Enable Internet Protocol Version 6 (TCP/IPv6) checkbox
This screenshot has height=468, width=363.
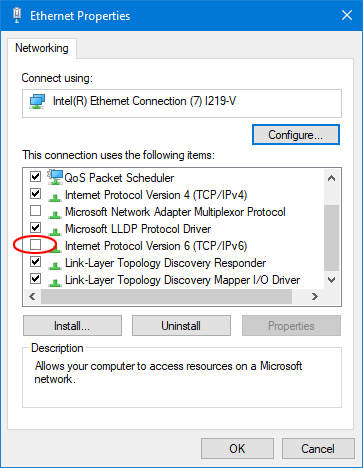[x=35, y=245]
